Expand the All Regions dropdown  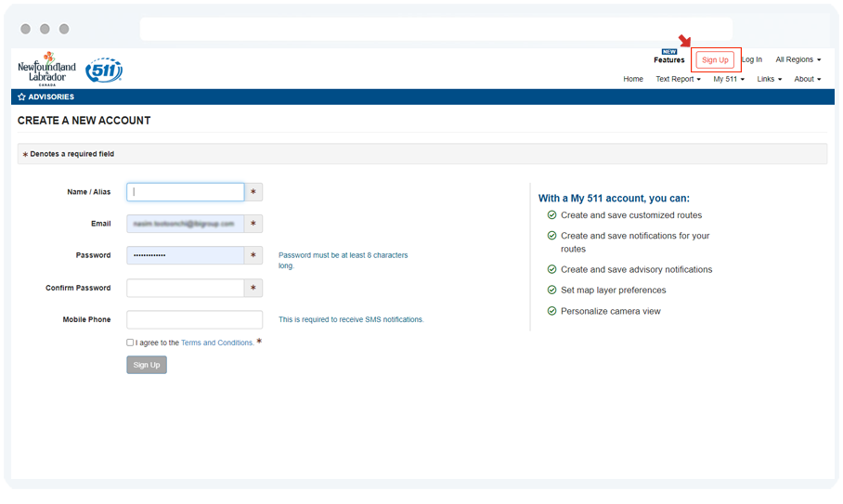coord(798,59)
